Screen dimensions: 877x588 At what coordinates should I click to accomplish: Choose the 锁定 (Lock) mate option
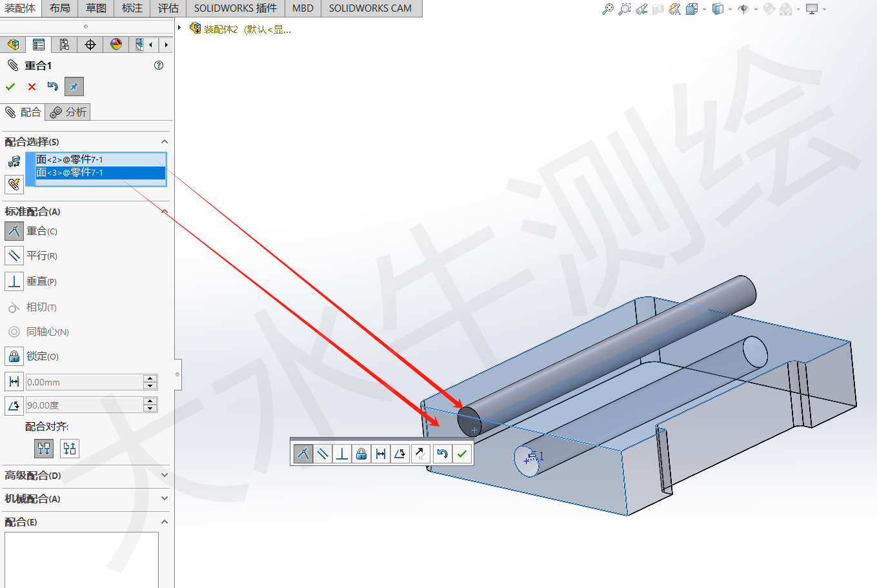point(14,356)
